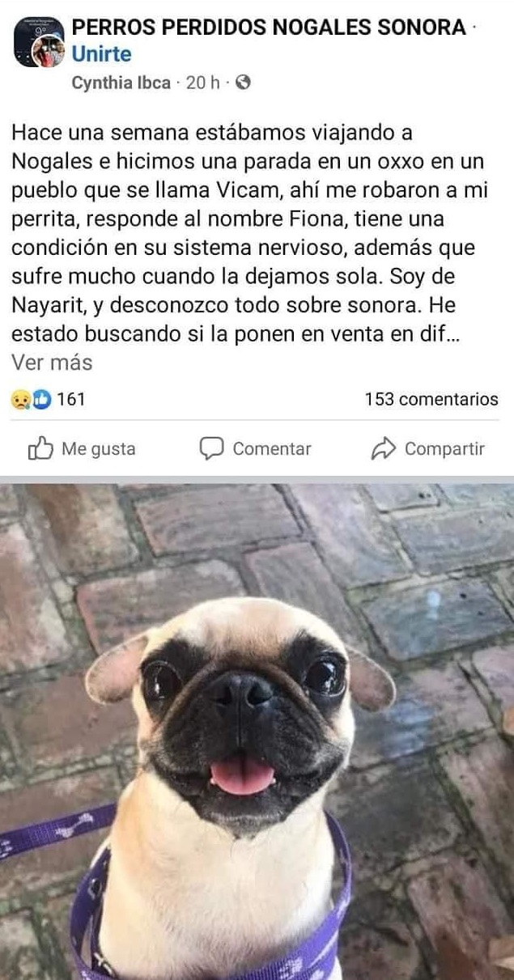Join the group via Unirte
Image resolution: width=514 pixels, height=980 pixels.
coord(101,55)
